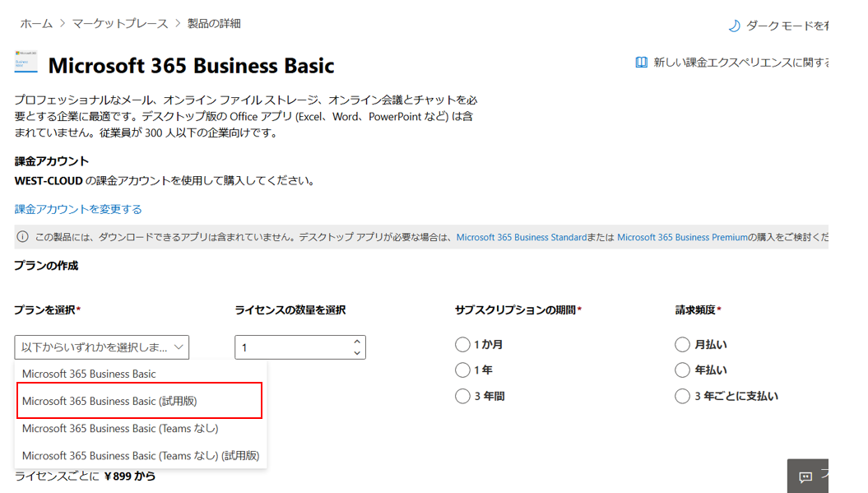868x493 pixels.
Task: Select 1 か月 subscription period
Action: tap(462, 345)
